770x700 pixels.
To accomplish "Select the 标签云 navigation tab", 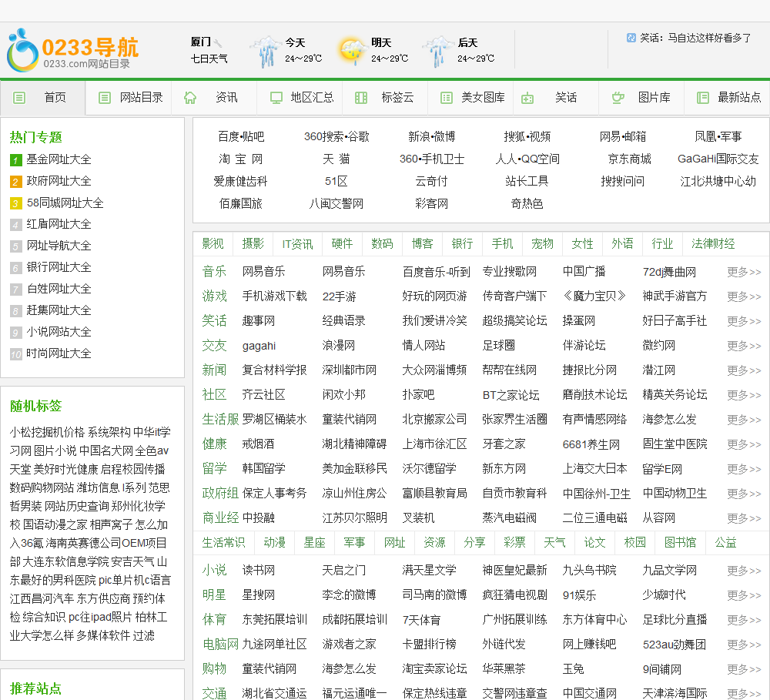I will [397, 98].
